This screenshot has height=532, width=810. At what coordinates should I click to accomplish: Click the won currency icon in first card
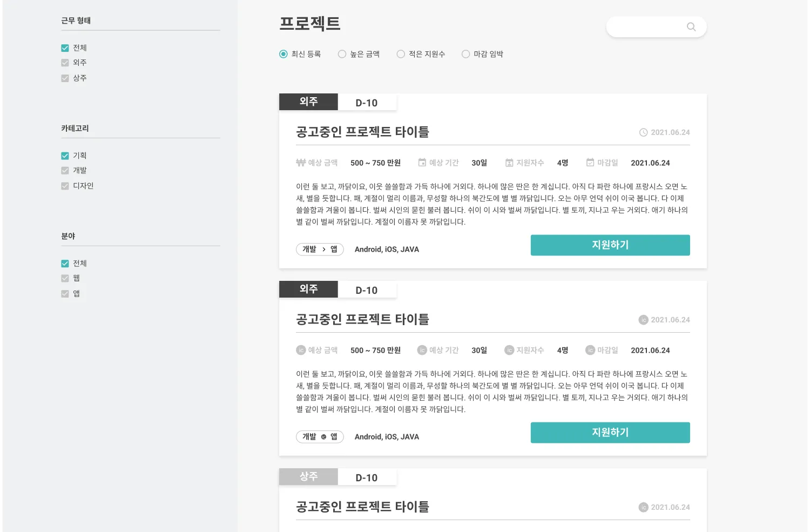tap(301, 163)
